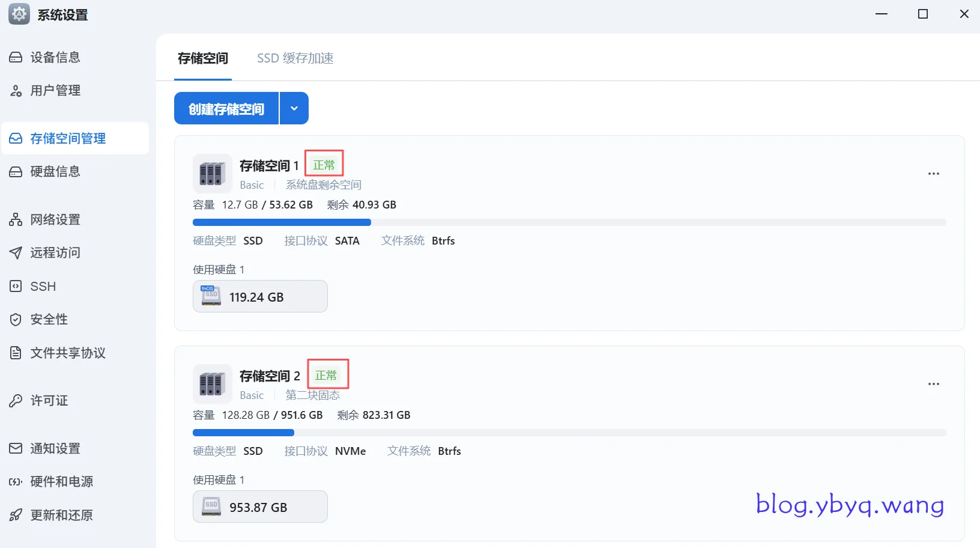Click the 设备信息 sidebar icon

[x=16, y=58]
